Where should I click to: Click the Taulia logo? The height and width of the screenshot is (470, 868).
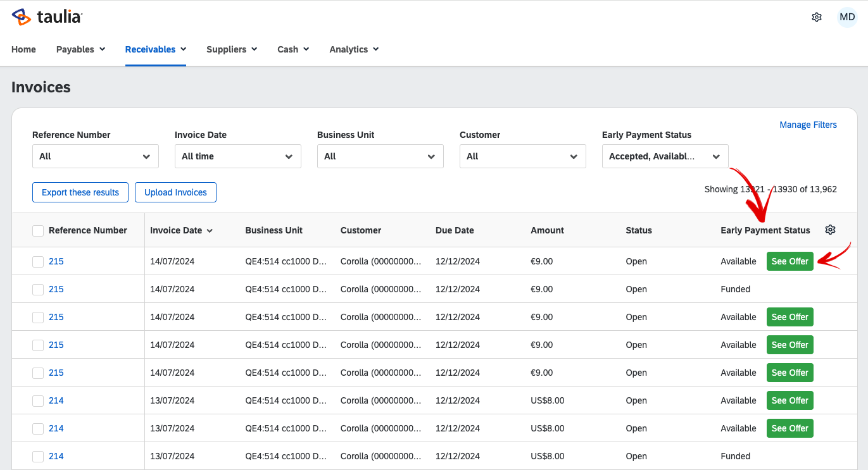coord(47,17)
